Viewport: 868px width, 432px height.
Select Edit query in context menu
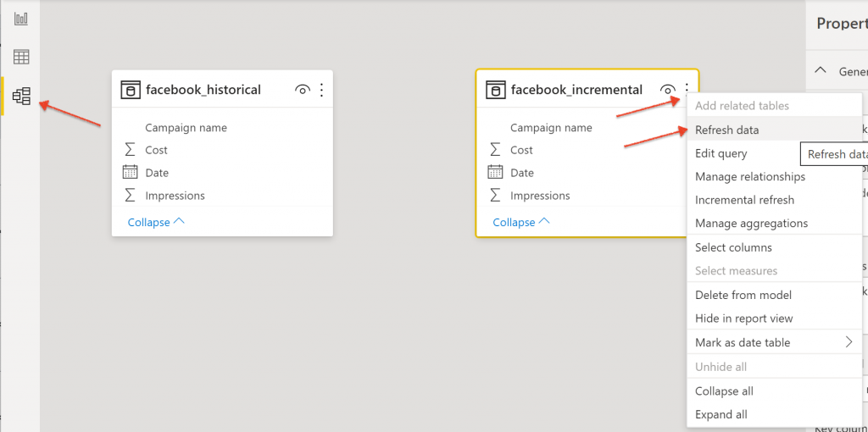pos(721,153)
